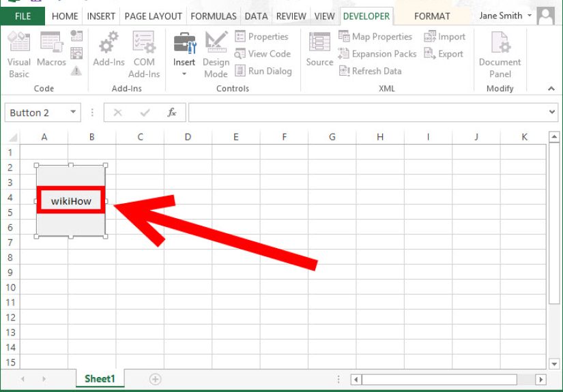The image size is (563, 392).
Task: Click View Code
Action: [x=263, y=54]
